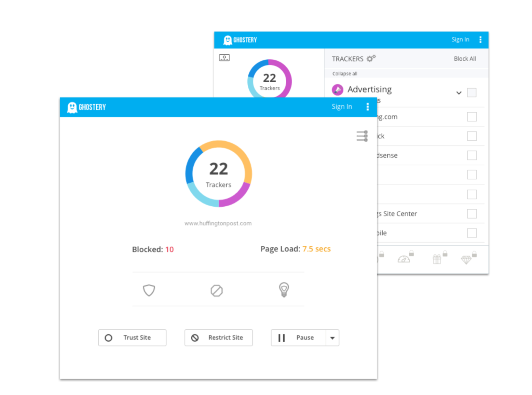Check the box for the 'bile' tracker row

pos(472,233)
